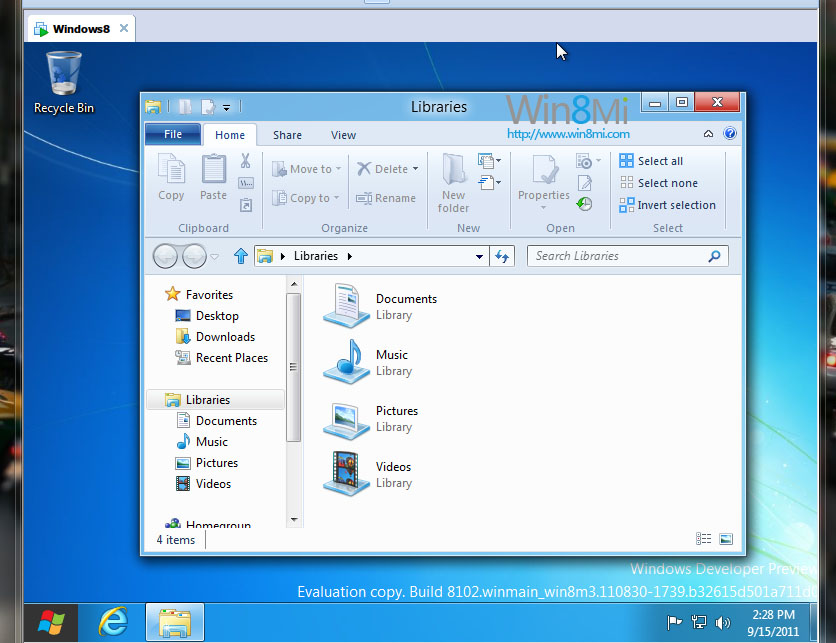This screenshot has width=836, height=643.
Task: Click Select all in the ribbon
Action: 660,161
